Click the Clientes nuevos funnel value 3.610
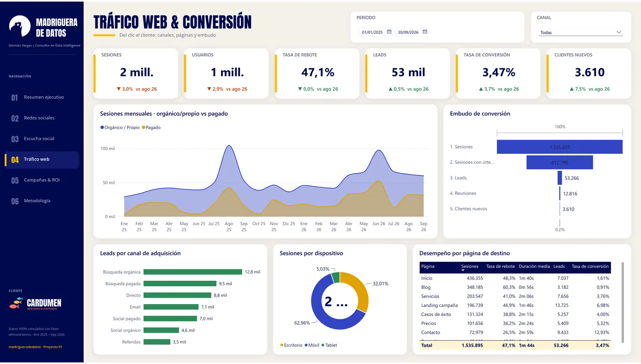The image size is (641, 364). [x=568, y=209]
